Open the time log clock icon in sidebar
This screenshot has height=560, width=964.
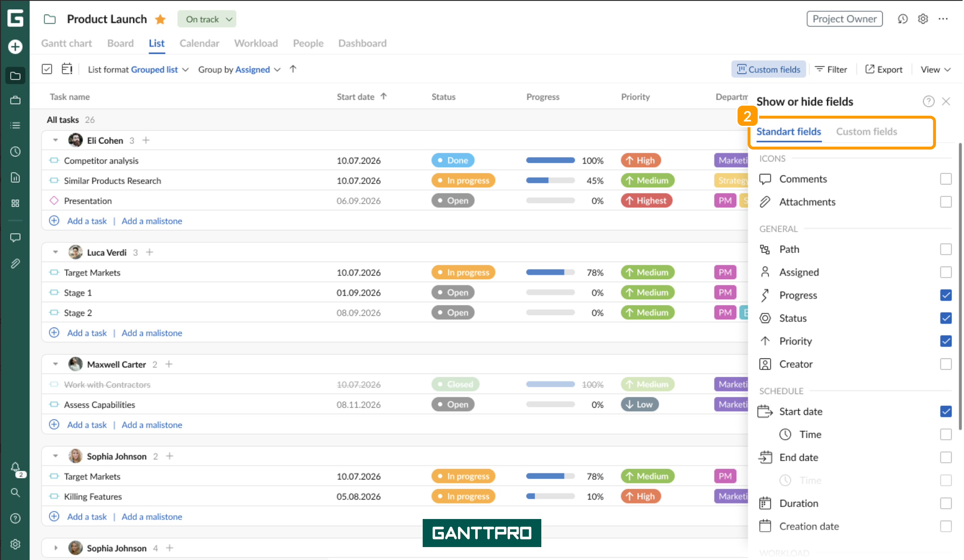click(x=15, y=151)
